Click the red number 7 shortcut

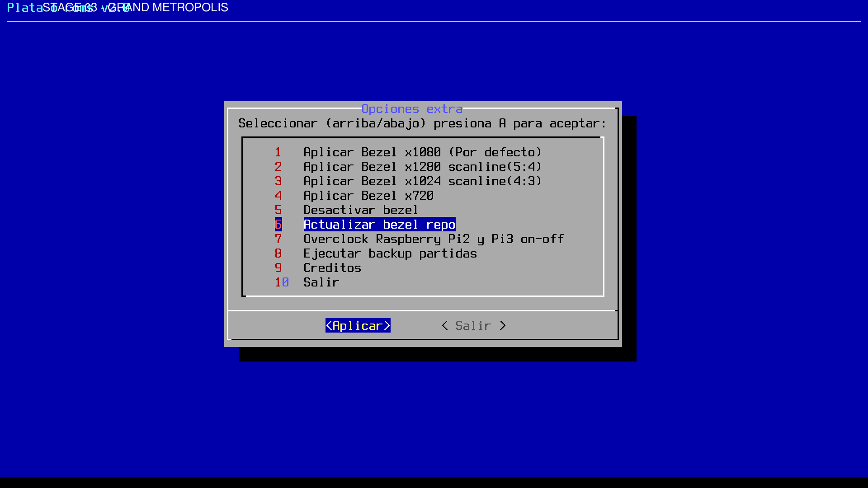(278, 239)
